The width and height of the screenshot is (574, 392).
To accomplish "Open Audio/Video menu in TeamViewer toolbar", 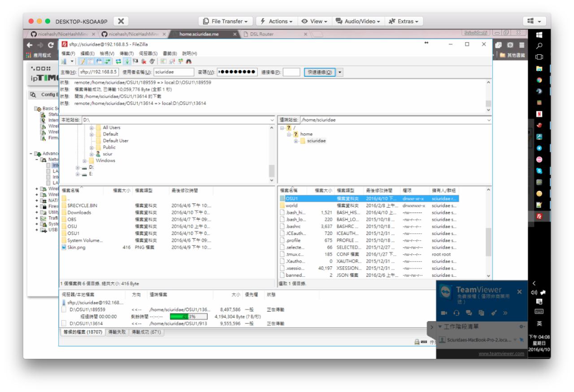I will tap(357, 22).
